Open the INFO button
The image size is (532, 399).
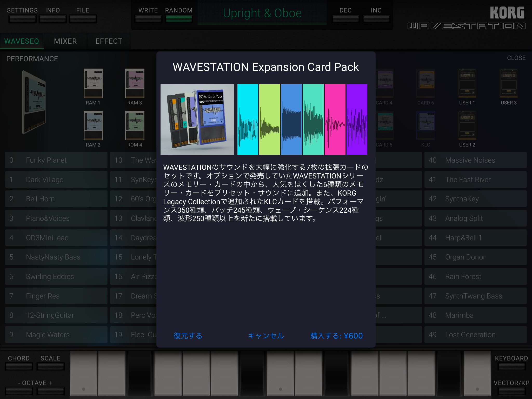tap(53, 19)
